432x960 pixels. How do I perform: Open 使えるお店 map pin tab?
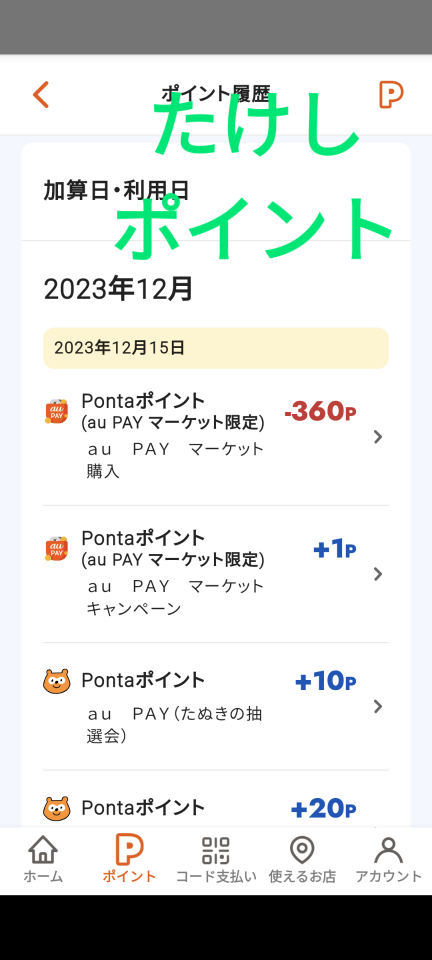coord(302,860)
